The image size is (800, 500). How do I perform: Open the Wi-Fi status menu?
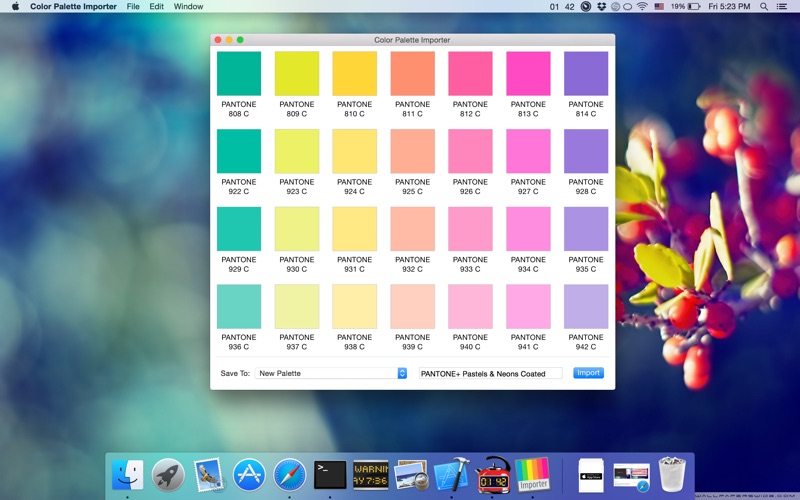pyautogui.click(x=641, y=7)
